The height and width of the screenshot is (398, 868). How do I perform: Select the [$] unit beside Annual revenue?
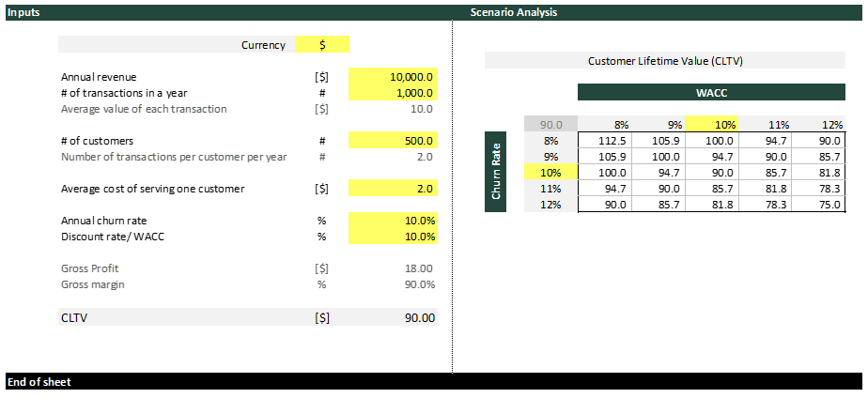click(x=321, y=77)
